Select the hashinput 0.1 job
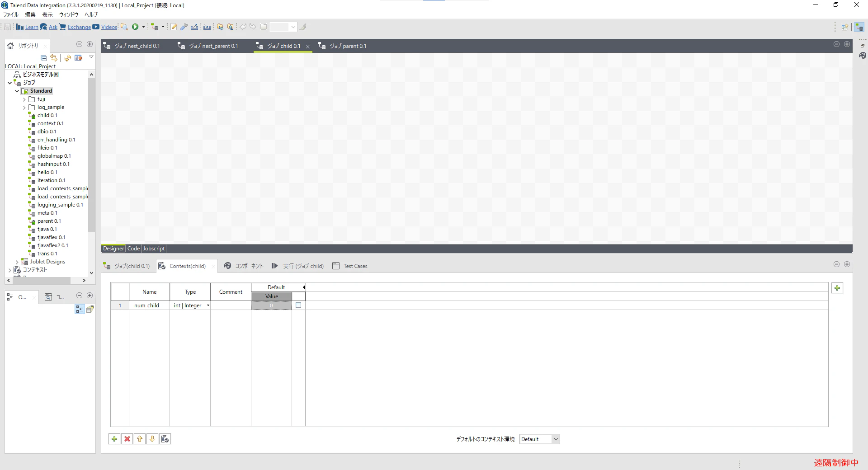 [53, 164]
